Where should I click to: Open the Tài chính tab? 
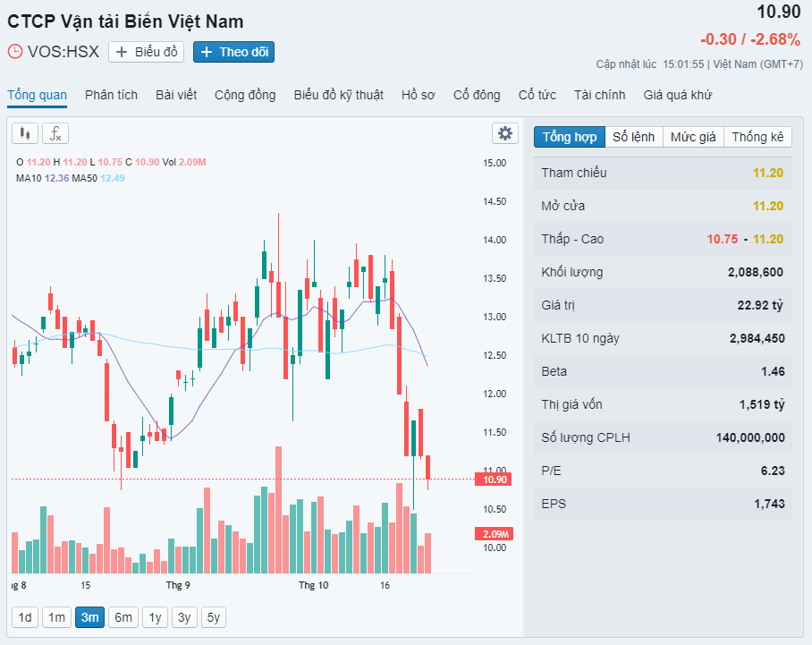pos(600,96)
